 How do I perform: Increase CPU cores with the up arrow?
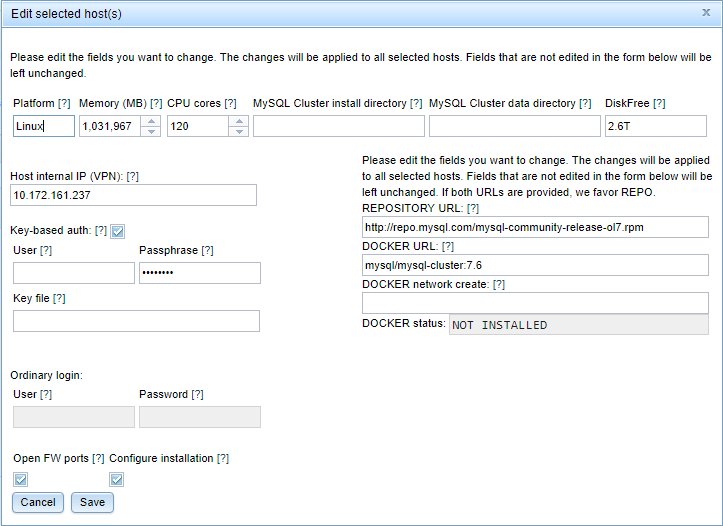239,121
